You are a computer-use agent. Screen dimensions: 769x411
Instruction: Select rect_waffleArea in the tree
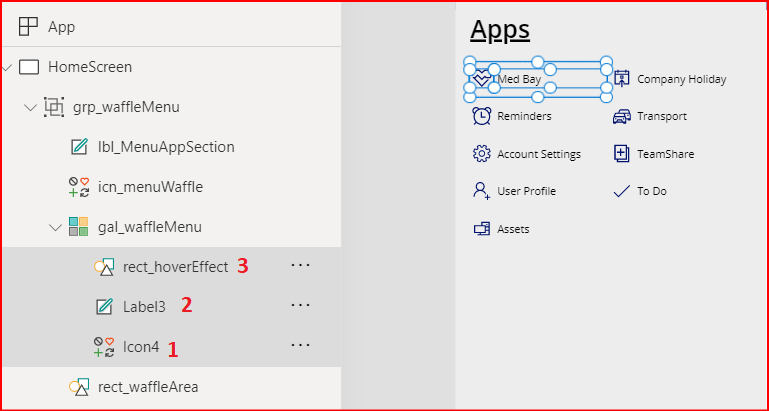tap(148, 386)
